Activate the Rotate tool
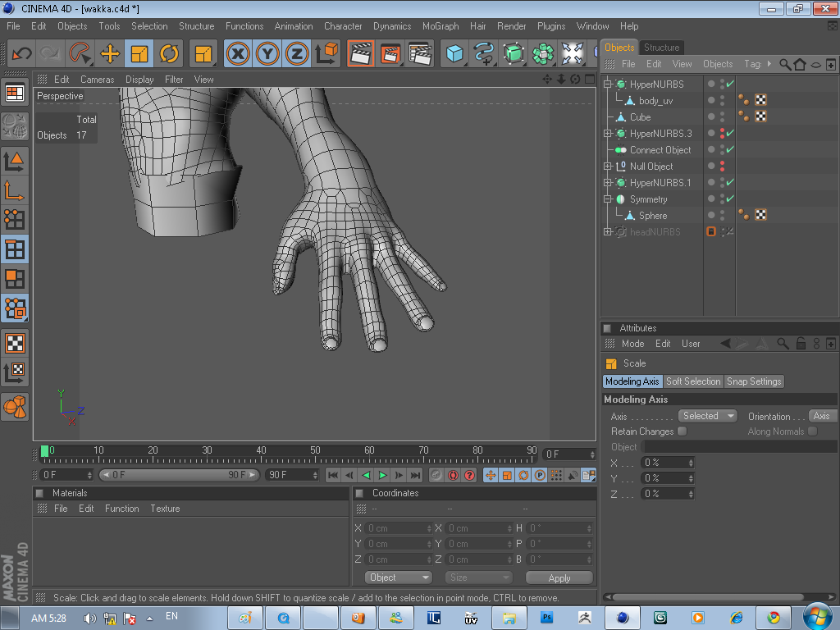Screen dimensions: 840x630 (169, 53)
